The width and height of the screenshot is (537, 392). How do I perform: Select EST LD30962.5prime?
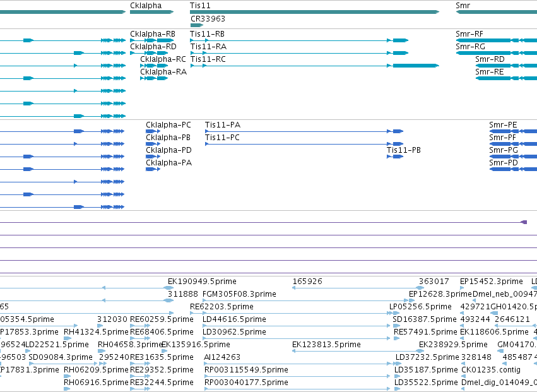[235, 333]
